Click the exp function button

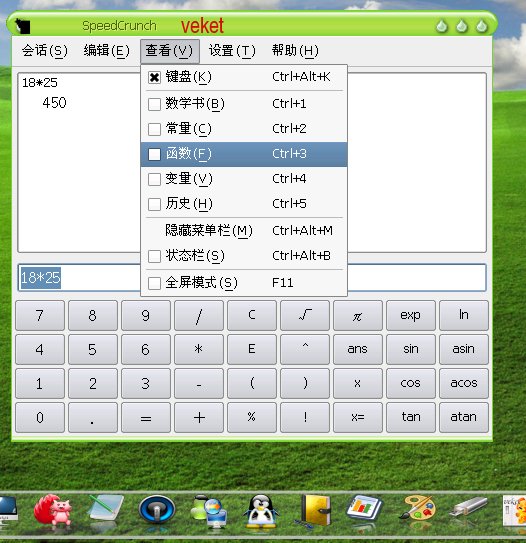pyautogui.click(x=411, y=315)
